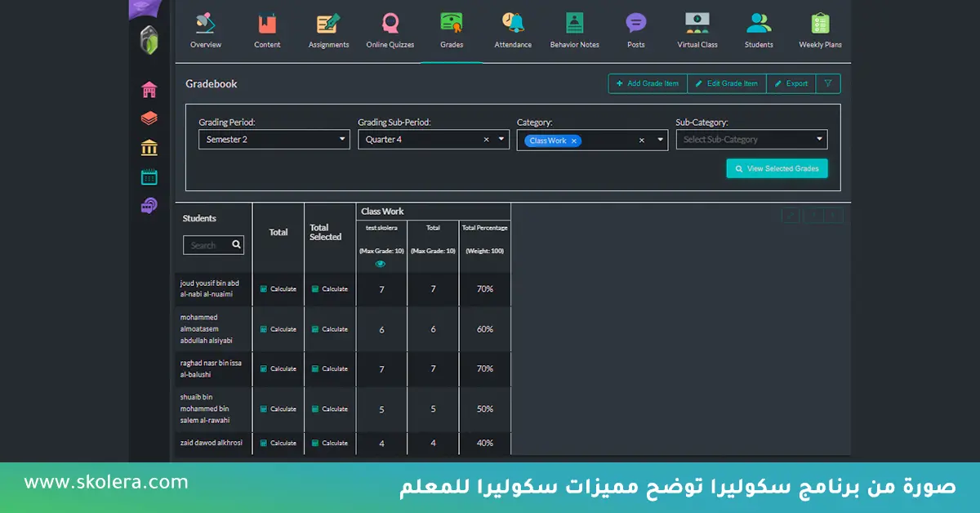Click the calendar icon in left sidebar

click(x=149, y=176)
